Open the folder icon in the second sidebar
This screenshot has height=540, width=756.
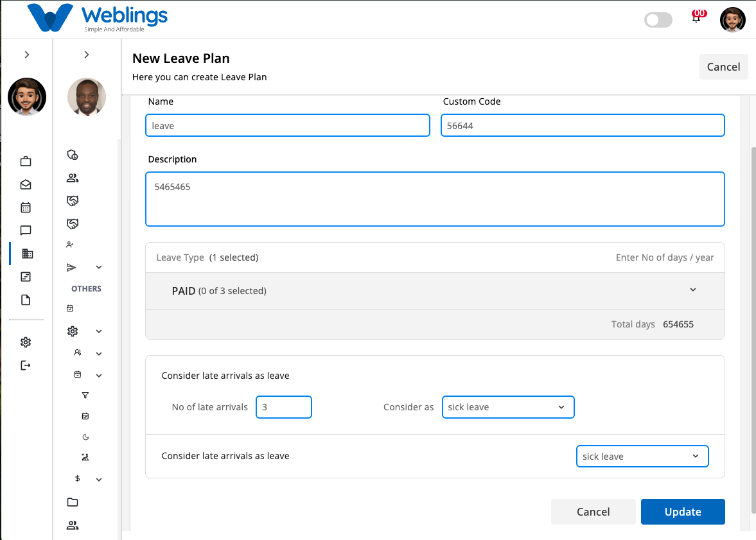[x=73, y=502]
